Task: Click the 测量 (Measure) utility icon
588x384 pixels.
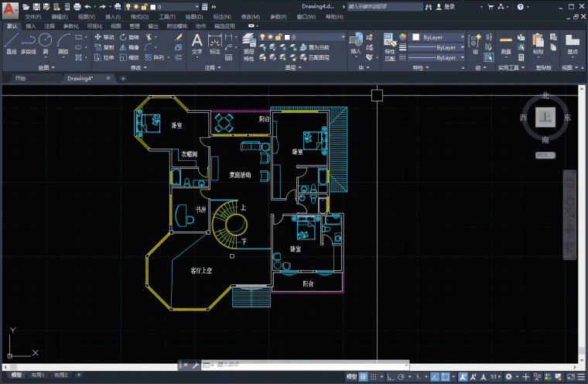Action: click(x=505, y=42)
